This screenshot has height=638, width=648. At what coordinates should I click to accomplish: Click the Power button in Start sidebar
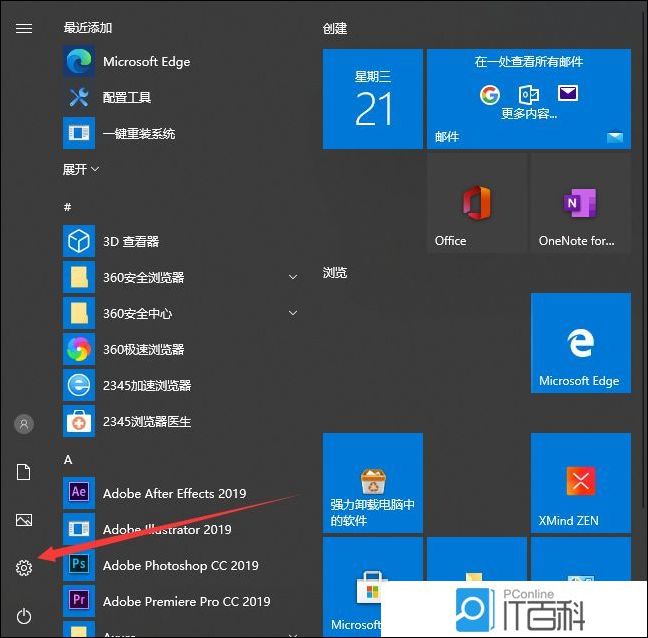[24, 616]
